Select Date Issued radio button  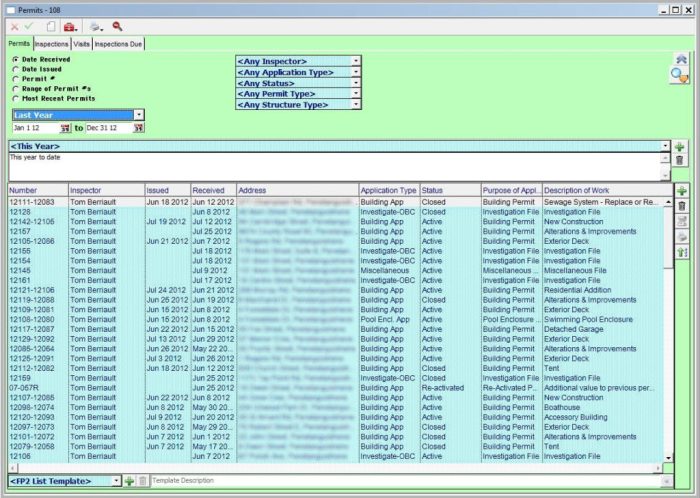coord(16,69)
